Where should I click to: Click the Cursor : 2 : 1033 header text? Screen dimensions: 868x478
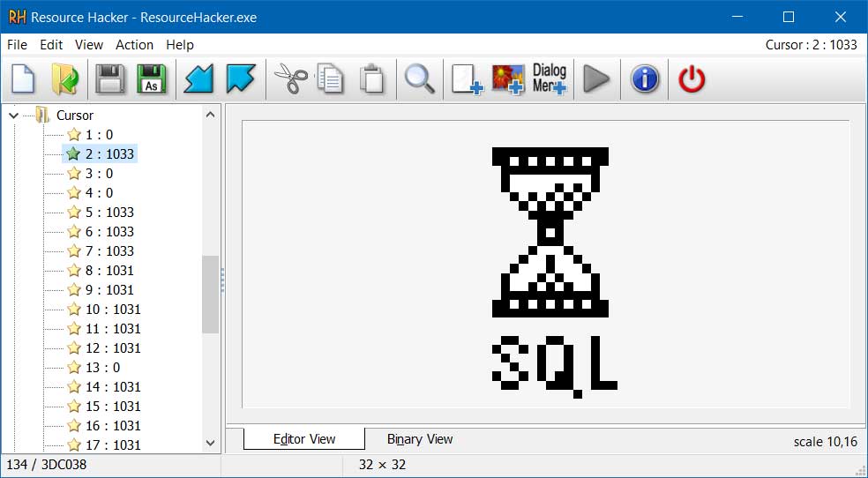pyautogui.click(x=811, y=45)
